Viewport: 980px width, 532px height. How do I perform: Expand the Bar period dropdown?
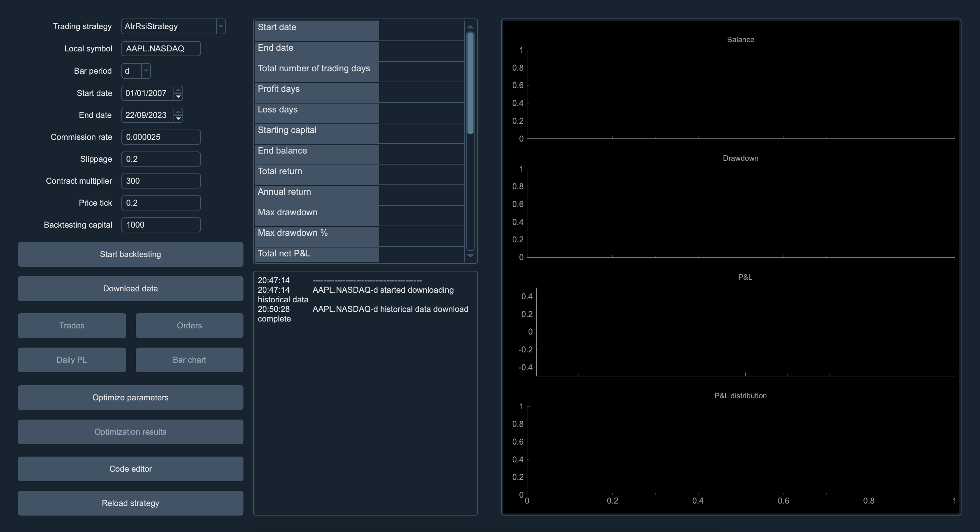[146, 71]
